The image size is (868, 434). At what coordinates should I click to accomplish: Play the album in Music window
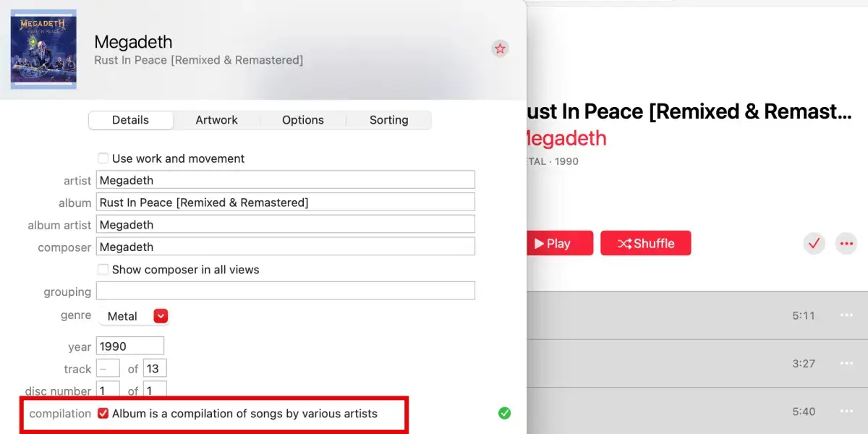[560, 244]
